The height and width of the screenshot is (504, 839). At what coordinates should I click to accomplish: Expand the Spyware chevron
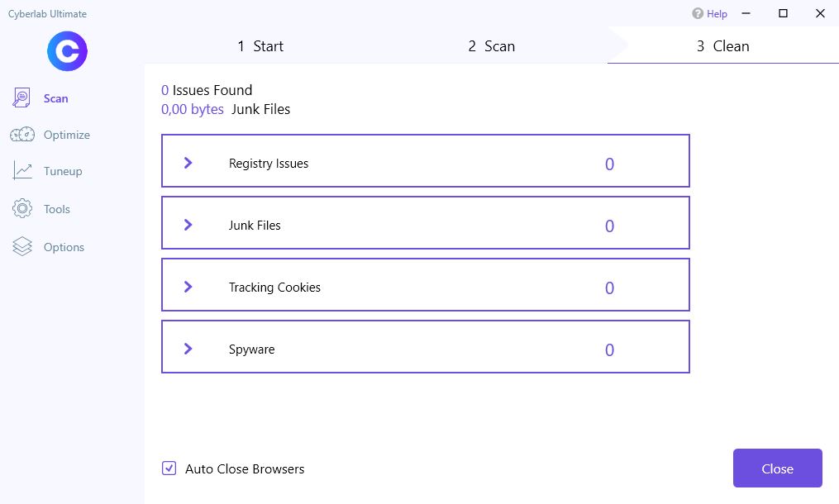click(188, 349)
